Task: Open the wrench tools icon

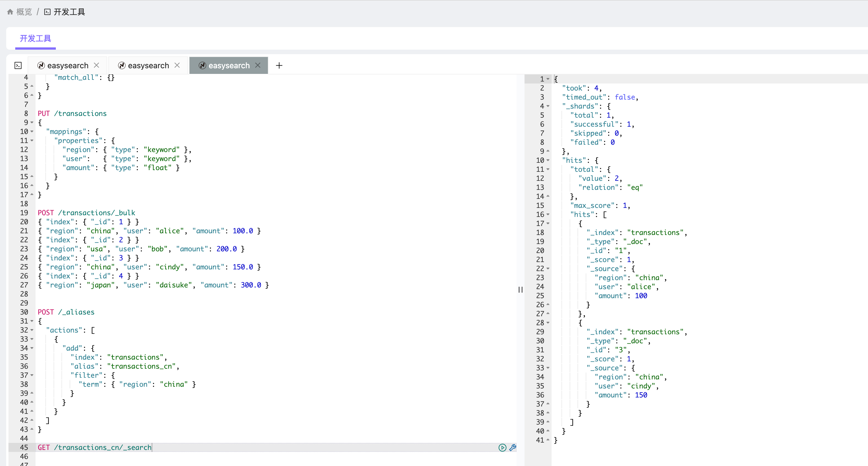Action: 513,447
